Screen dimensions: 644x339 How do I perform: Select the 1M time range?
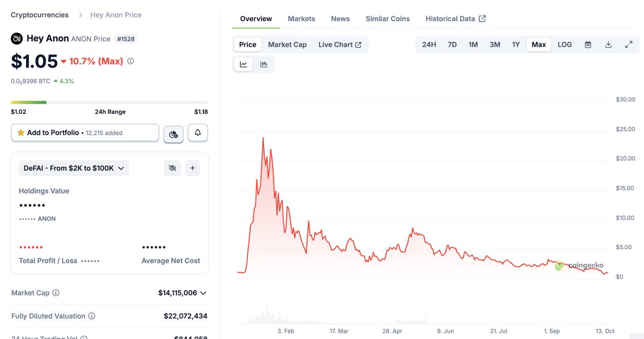(473, 45)
